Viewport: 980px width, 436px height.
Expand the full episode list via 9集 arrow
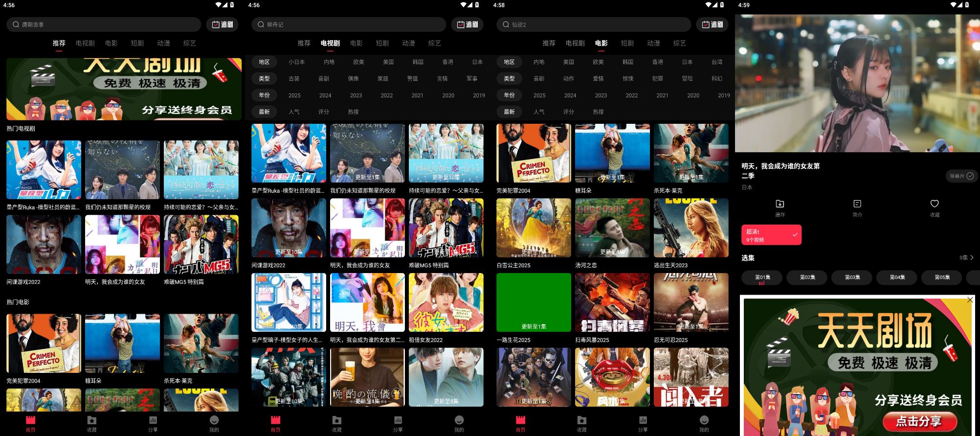[x=966, y=257]
